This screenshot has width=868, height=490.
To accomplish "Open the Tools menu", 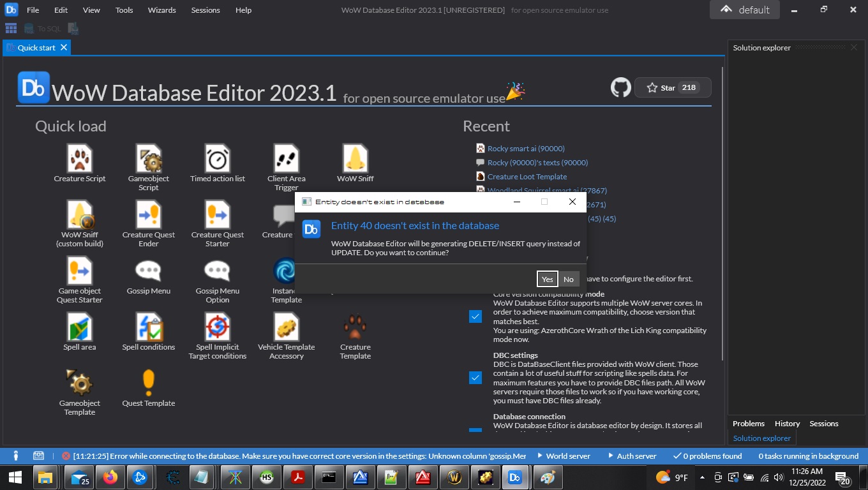I will [x=124, y=10].
